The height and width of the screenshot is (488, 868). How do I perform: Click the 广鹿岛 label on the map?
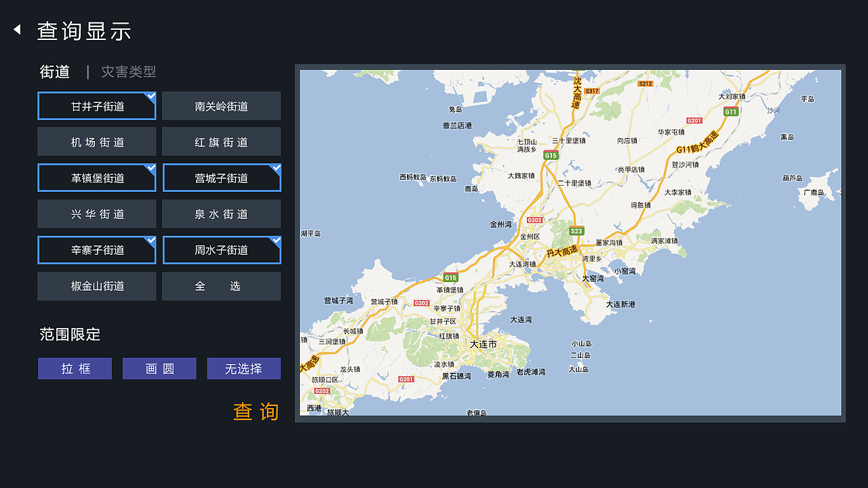click(x=813, y=192)
